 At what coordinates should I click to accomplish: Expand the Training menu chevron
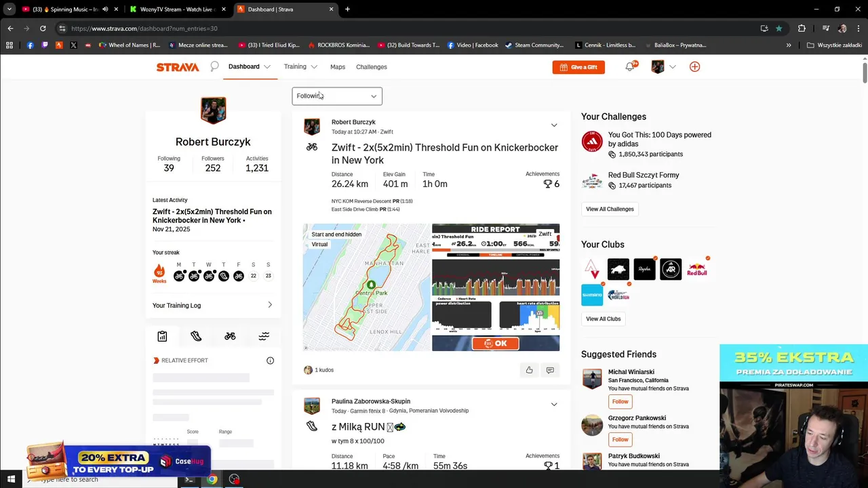point(314,67)
